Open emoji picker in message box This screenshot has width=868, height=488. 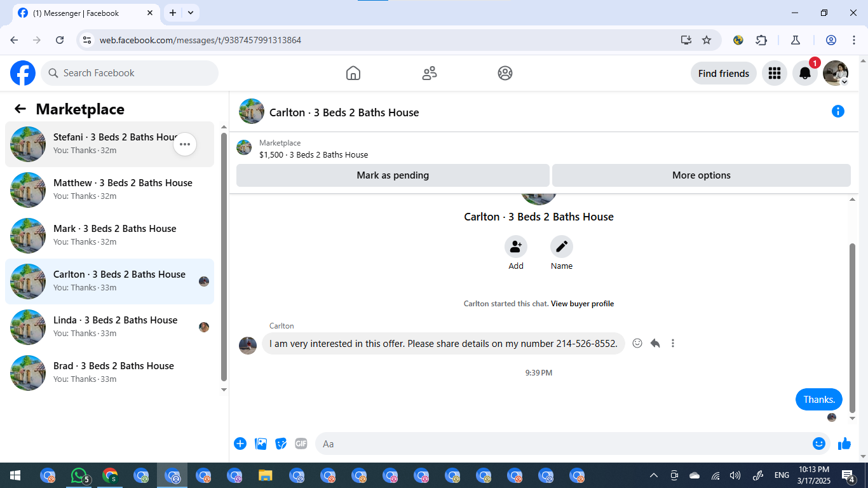point(819,444)
